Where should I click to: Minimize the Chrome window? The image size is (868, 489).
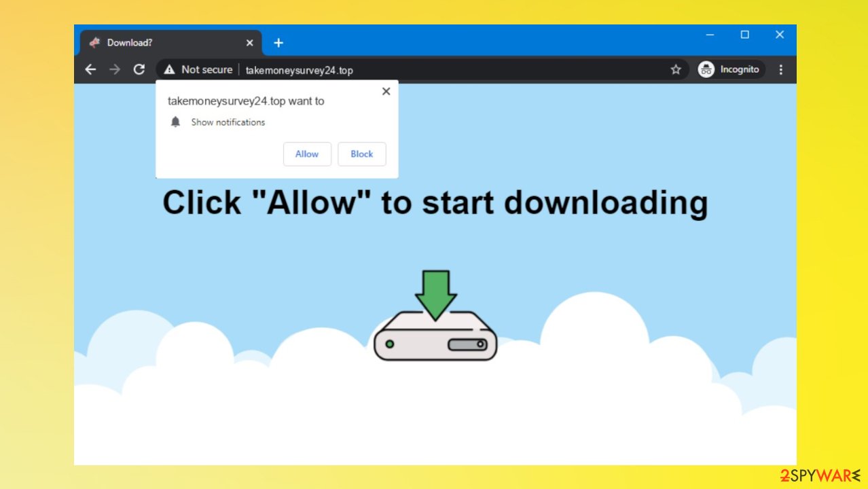(710, 35)
